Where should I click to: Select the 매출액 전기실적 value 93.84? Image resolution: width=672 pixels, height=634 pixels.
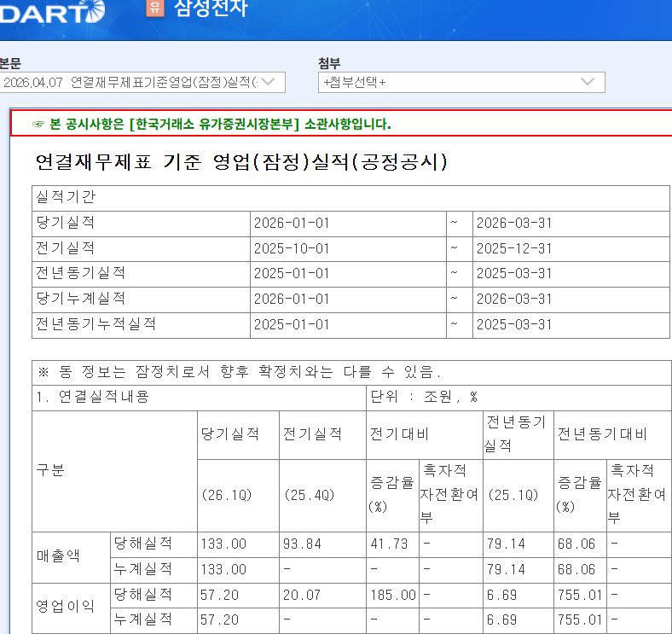[302, 544]
